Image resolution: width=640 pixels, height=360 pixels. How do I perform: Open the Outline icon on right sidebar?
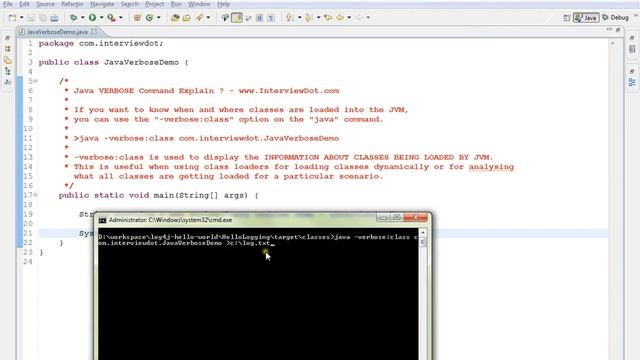pyautogui.click(x=632, y=82)
